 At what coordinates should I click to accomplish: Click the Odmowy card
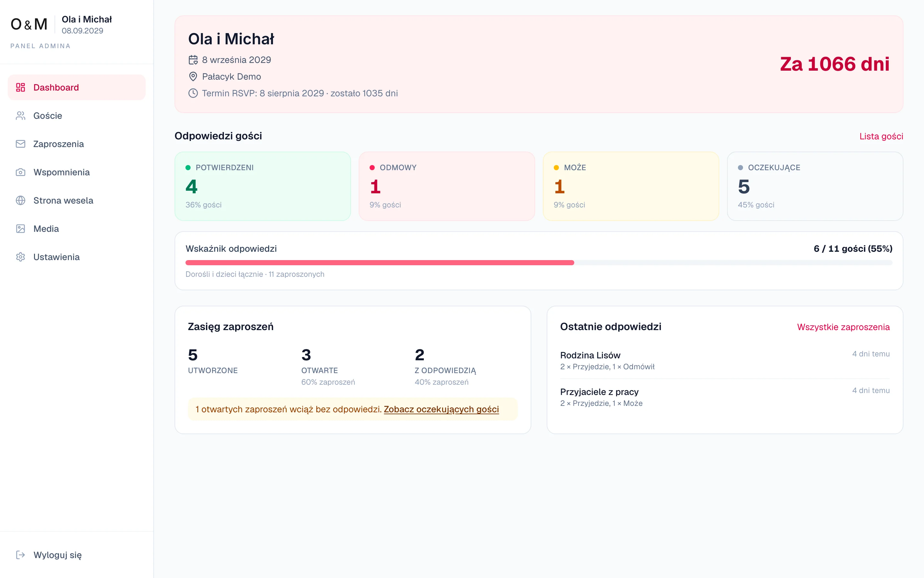click(447, 186)
